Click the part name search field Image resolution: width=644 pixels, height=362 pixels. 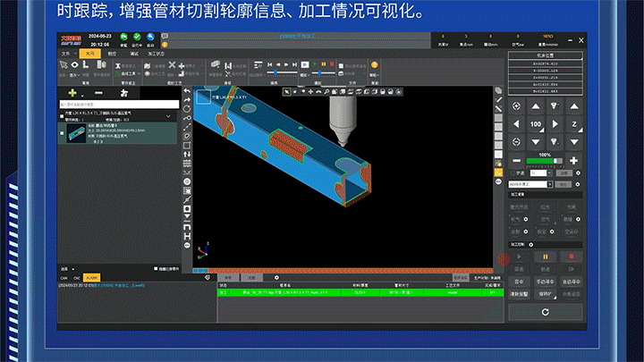coord(119,105)
